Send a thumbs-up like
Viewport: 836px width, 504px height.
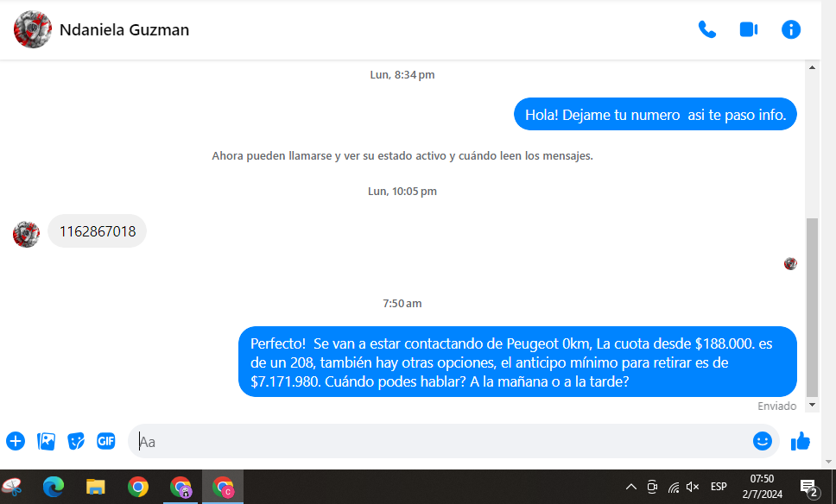coord(801,441)
